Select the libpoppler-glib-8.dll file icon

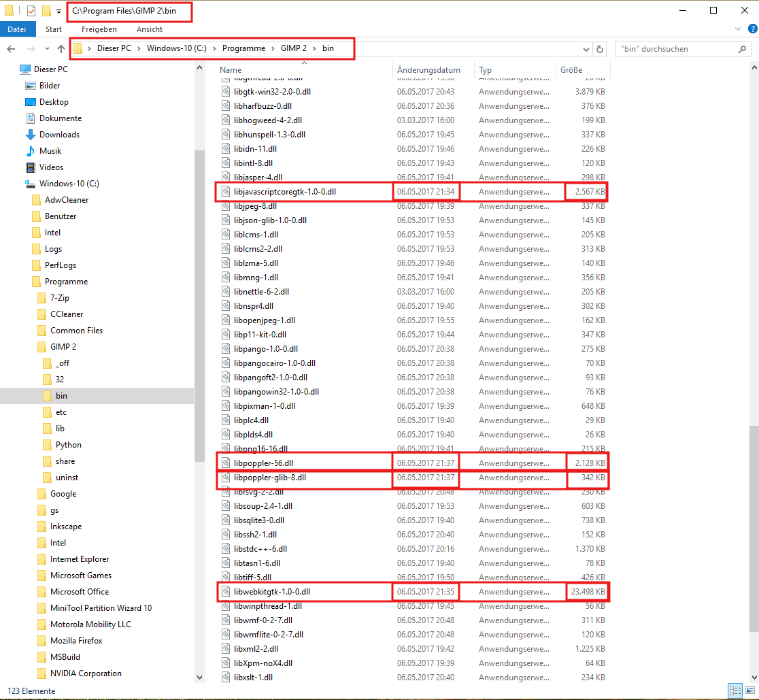(x=226, y=478)
